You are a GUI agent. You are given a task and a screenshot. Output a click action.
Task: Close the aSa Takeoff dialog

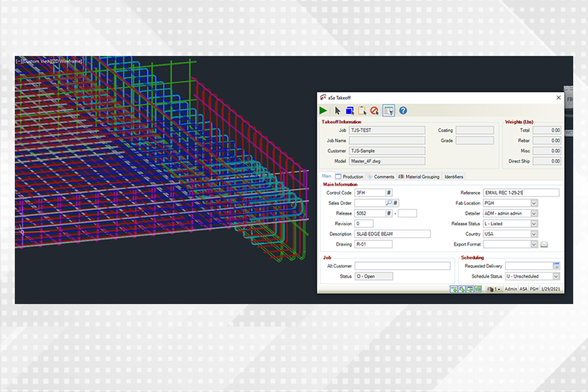(558, 98)
